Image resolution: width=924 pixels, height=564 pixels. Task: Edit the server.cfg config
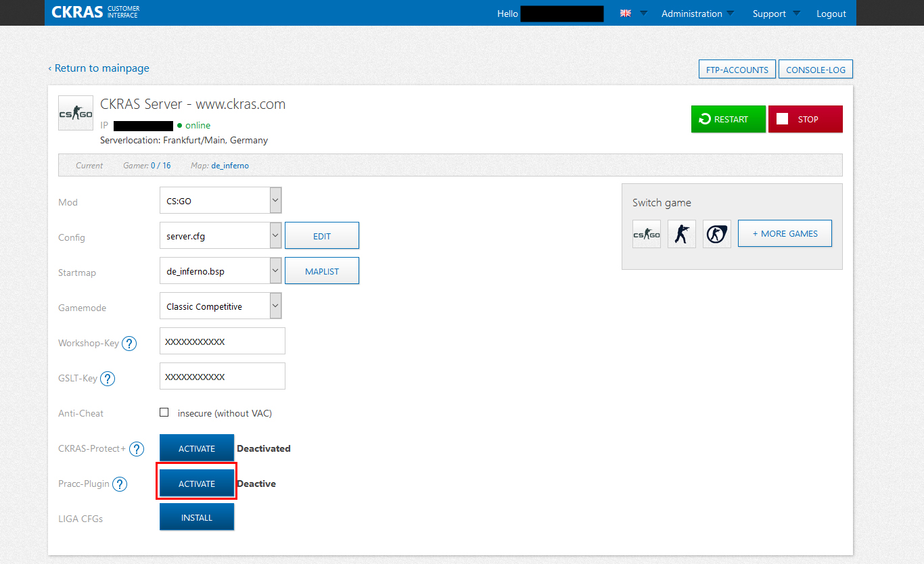click(322, 235)
